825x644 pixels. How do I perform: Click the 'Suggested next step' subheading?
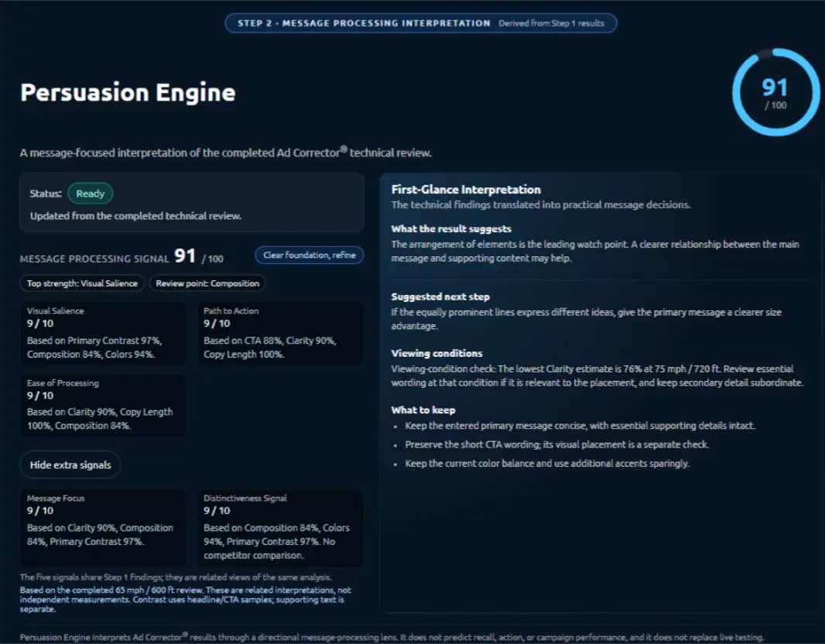pos(440,296)
